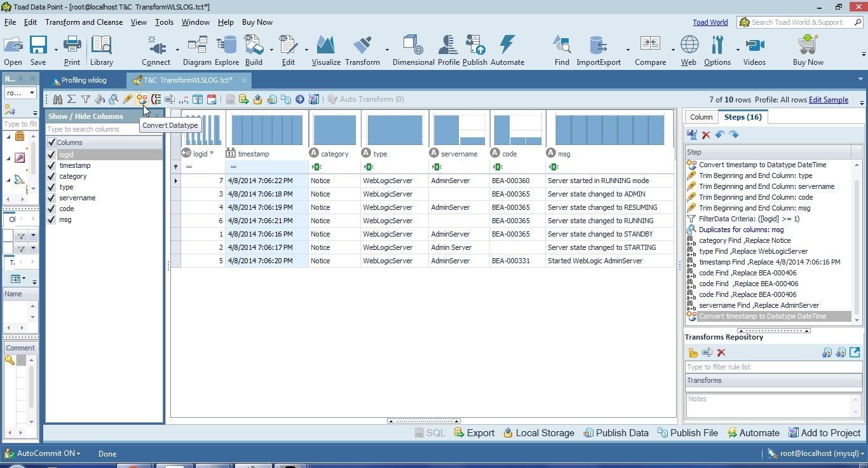Screen dimensions: 868x468
Task: Open the connection combo box in navigator
Action: [20, 93]
